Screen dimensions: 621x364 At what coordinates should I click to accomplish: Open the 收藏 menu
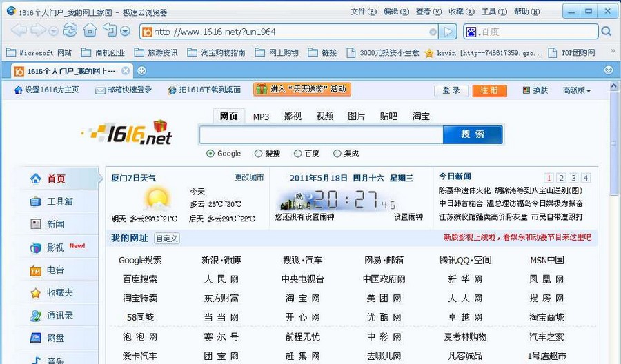click(x=462, y=12)
